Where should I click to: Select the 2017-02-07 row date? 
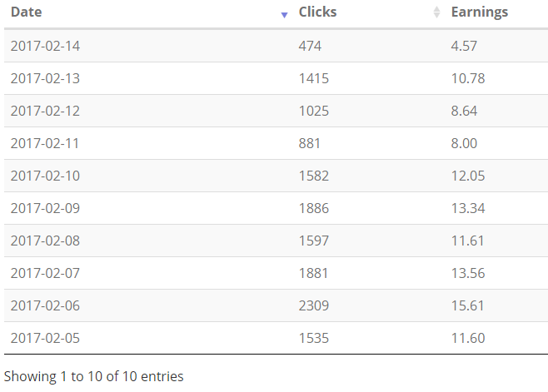click(45, 273)
